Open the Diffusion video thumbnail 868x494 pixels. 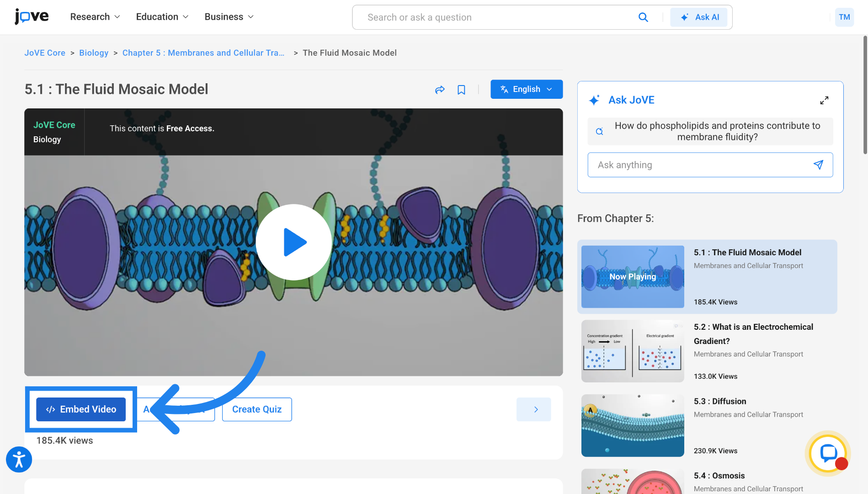click(x=633, y=425)
